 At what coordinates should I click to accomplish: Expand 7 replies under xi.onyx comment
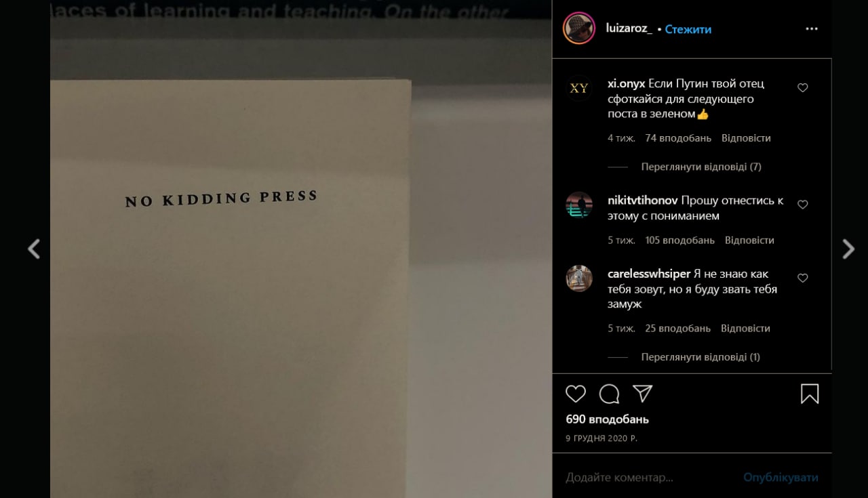click(701, 167)
